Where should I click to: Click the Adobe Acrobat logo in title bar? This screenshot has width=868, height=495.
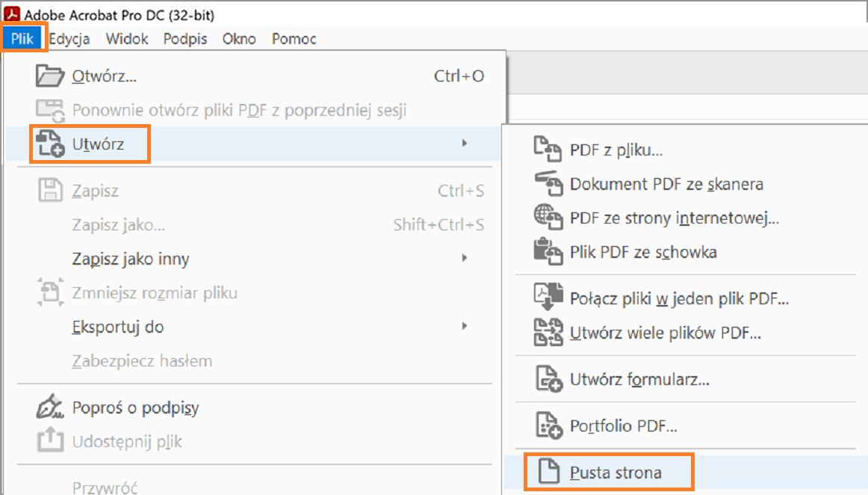[x=12, y=12]
